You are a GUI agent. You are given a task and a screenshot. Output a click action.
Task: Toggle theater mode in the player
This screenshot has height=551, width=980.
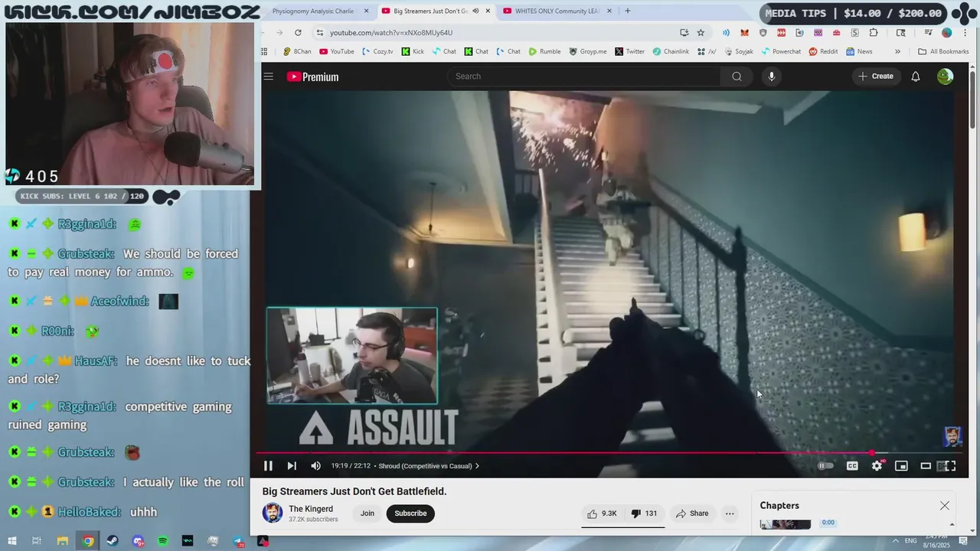(x=926, y=466)
